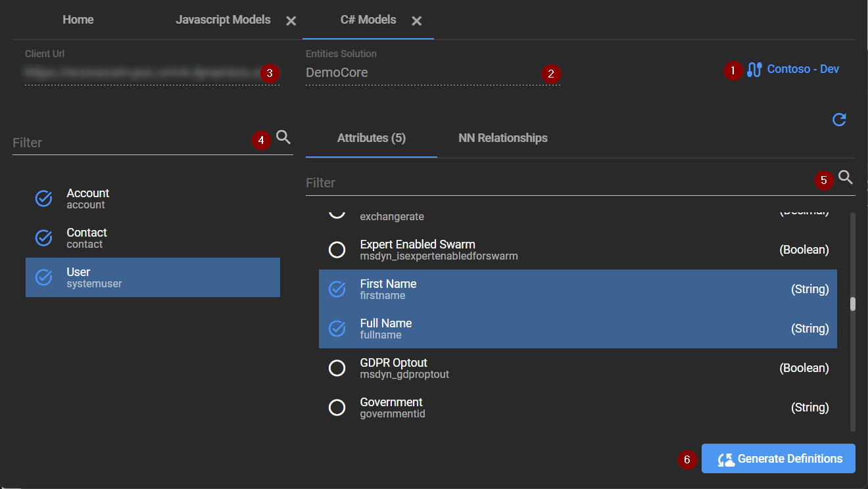Select the GDPR Optout attribute circle
The image size is (868, 489).
[x=337, y=368]
